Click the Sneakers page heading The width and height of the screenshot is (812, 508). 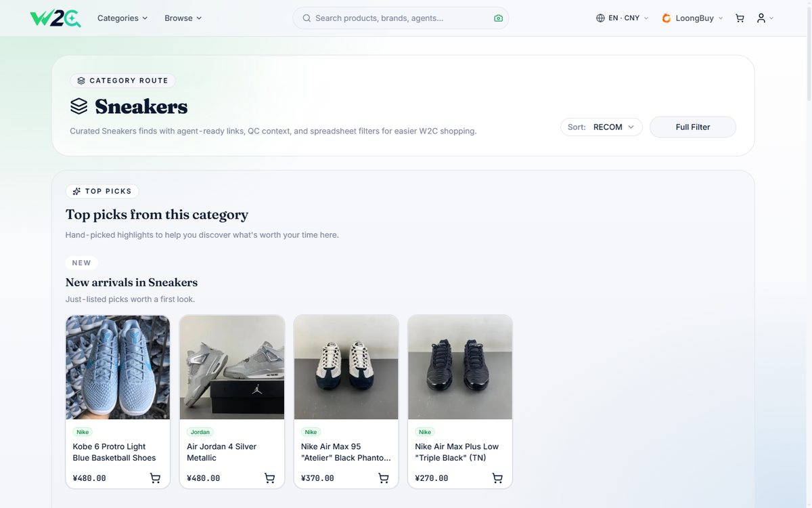click(141, 106)
